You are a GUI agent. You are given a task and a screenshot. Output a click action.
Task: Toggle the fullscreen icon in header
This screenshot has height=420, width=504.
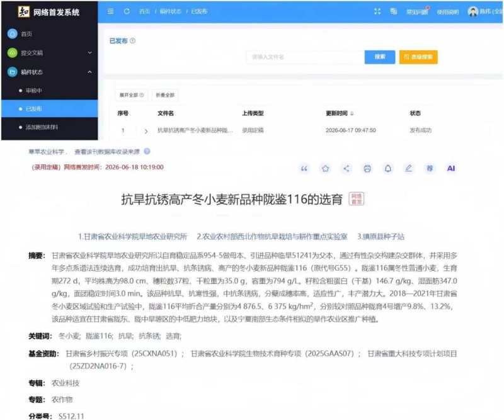pyautogui.click(x=377, y=11)
